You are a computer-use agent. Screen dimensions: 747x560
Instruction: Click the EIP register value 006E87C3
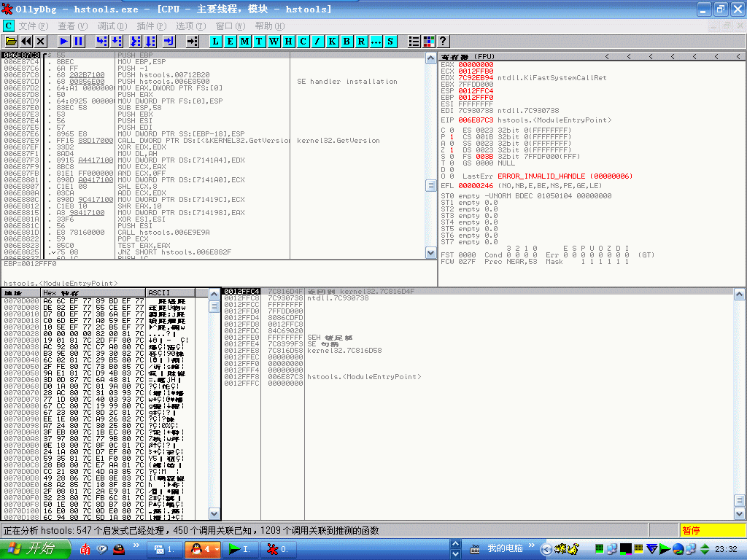point(476,120)
